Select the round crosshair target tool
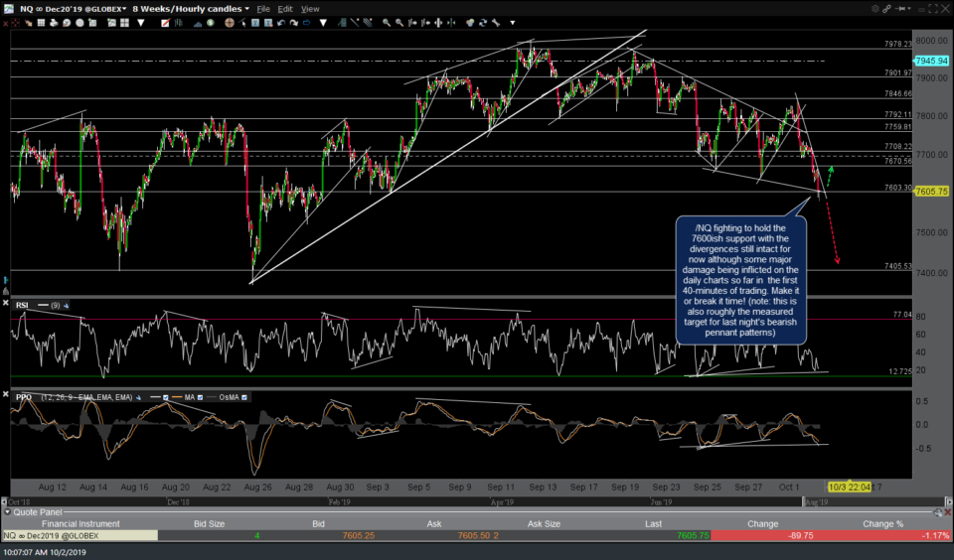Screen dimensions: 954x560 click(x=229, y=23)
